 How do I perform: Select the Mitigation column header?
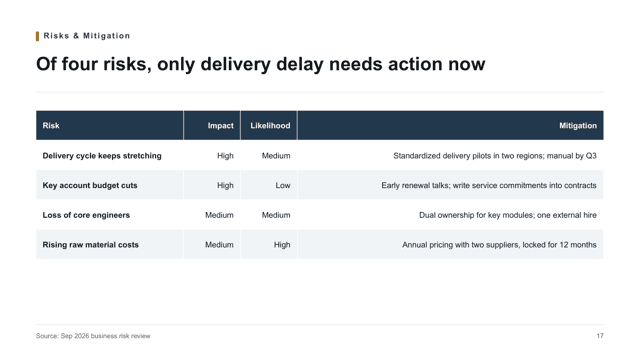tap(578, 126)
